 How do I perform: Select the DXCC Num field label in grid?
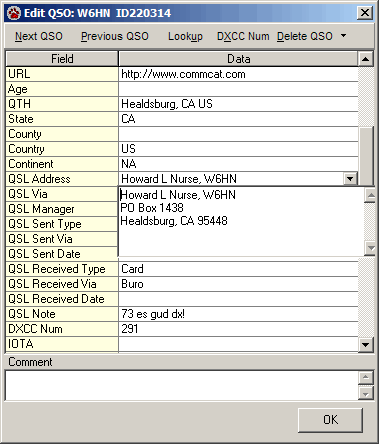tap(62, 329)
